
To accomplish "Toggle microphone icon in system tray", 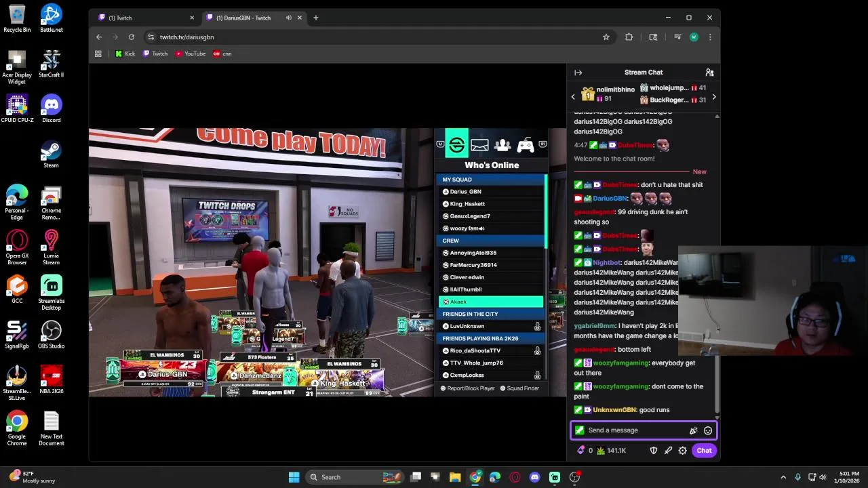I will coord(797,477).
